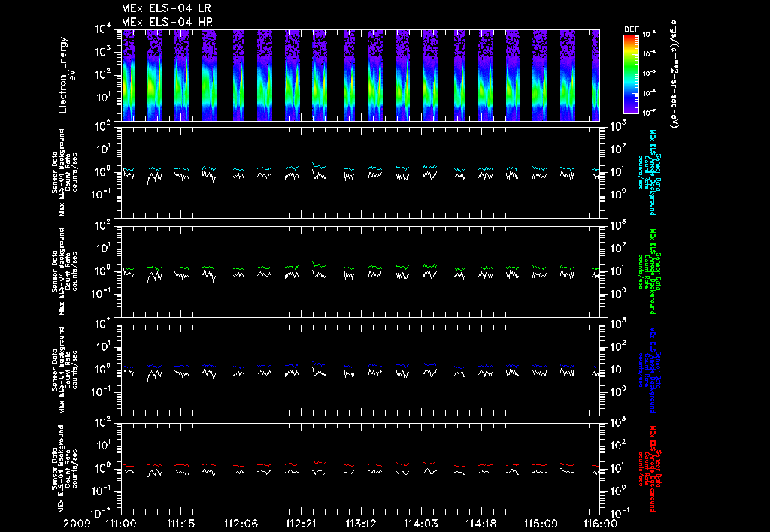The height and width of the screenshot is (532, 770).
Task: Click the 10^3 tick on the Electron Energy axis
Action: [x=104, y=52]
